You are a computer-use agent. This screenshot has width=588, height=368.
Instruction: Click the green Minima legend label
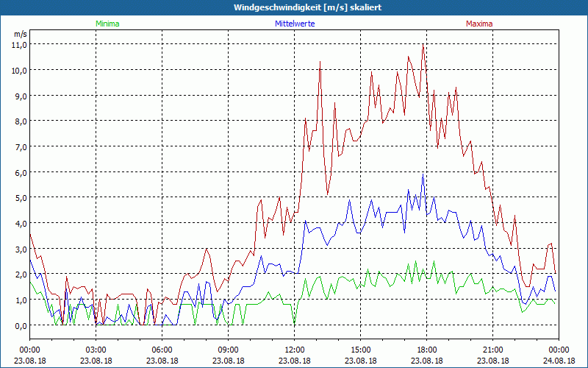point(107,24)
